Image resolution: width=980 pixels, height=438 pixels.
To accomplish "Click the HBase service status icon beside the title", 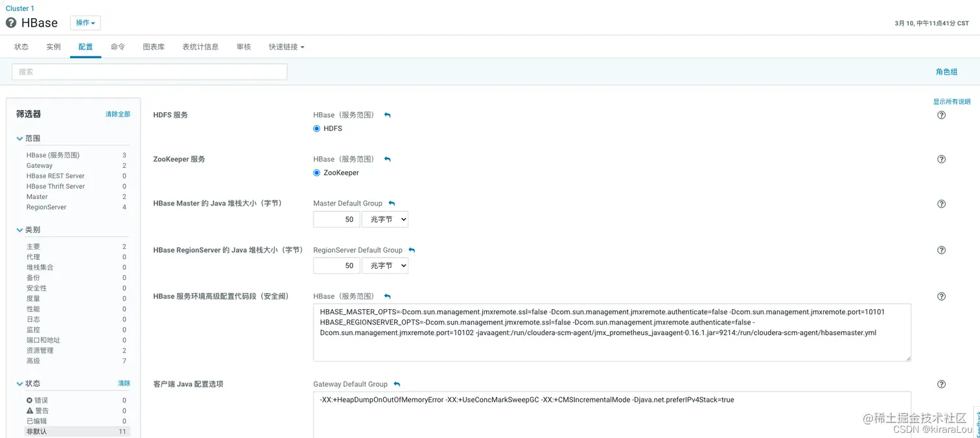I will [12, 23].
